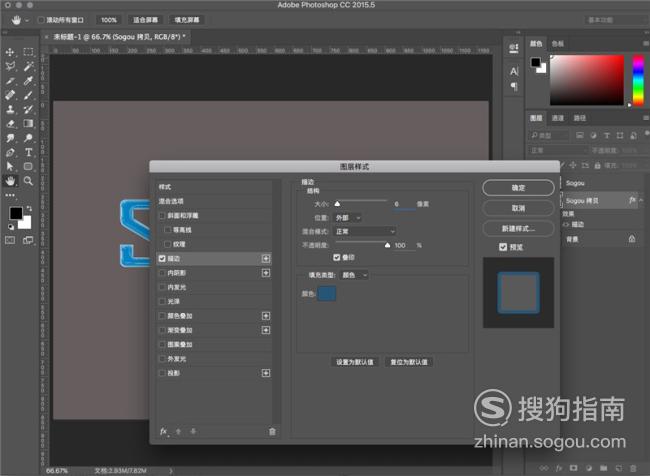
Task: Switch to the 色板 Swatches tab
Action: click(558, 44)
